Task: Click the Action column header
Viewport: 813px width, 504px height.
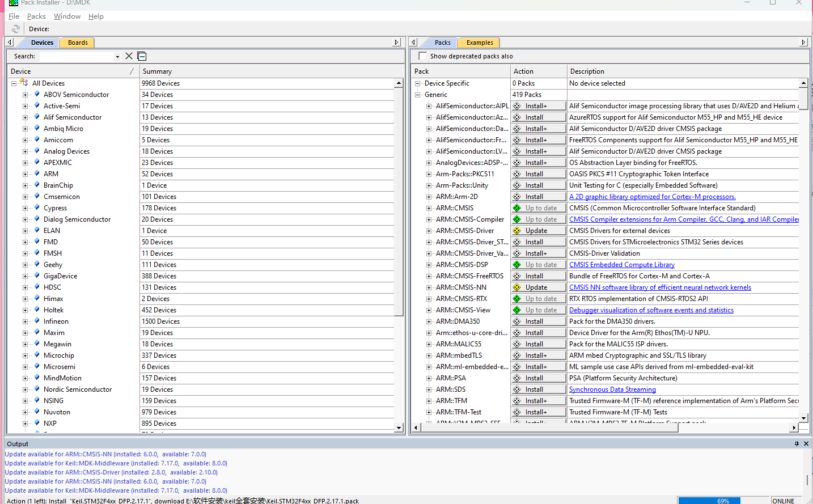Action: (x=538, y=71)
